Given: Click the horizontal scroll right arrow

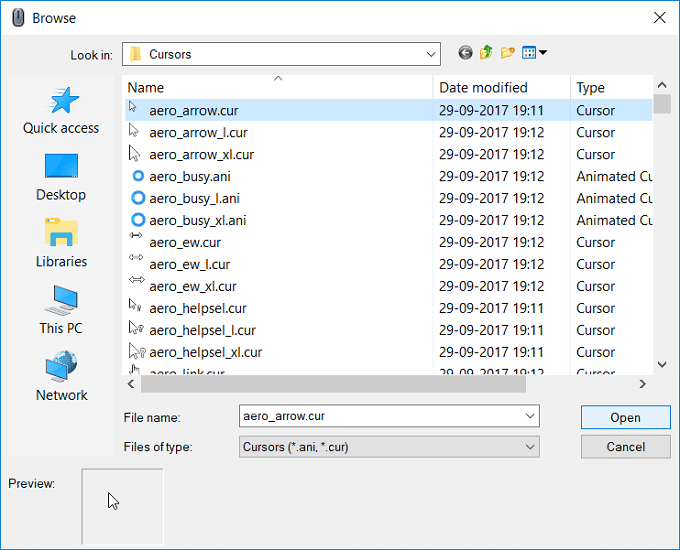Looking at the screenshot, I should point(643,384).
